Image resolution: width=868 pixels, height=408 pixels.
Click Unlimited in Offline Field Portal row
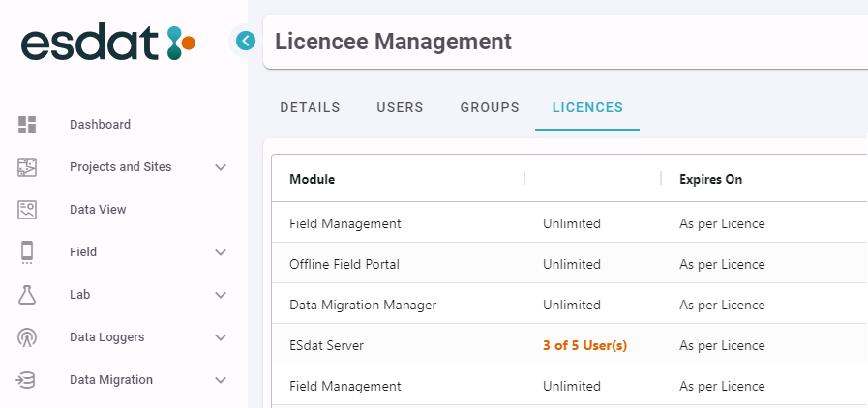[571, 264]
